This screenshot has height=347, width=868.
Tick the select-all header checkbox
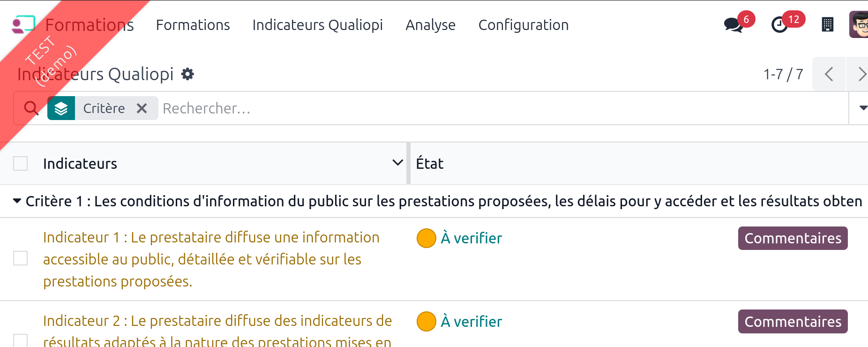pyautogui.click(x=21, y=164)
